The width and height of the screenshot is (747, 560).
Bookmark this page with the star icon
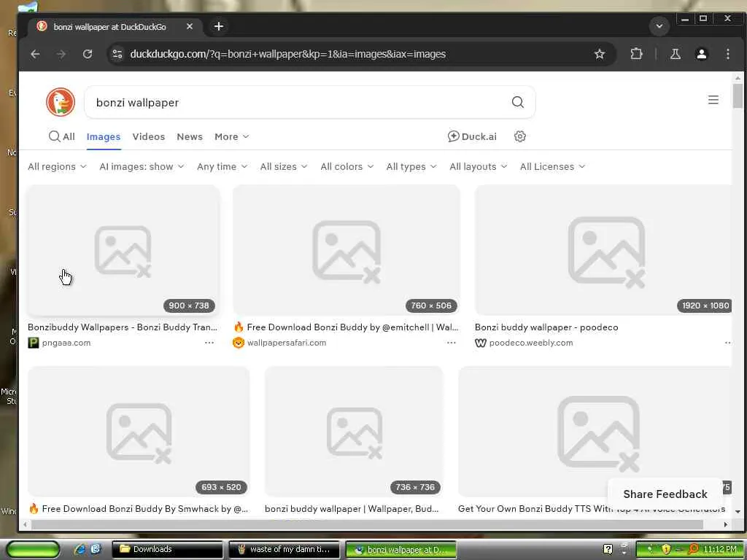(600, 54)
